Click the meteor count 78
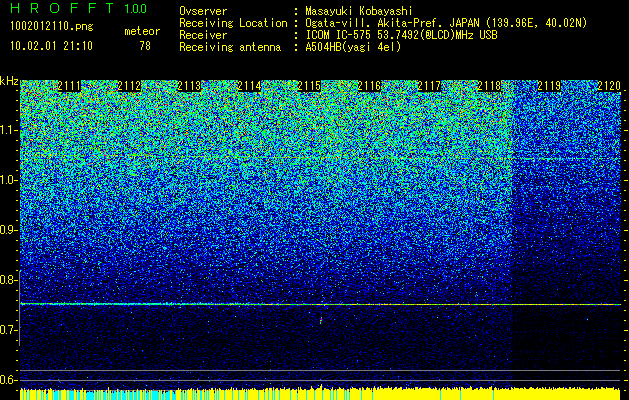This screenshot has height=400, width=629. pos(145,46)
